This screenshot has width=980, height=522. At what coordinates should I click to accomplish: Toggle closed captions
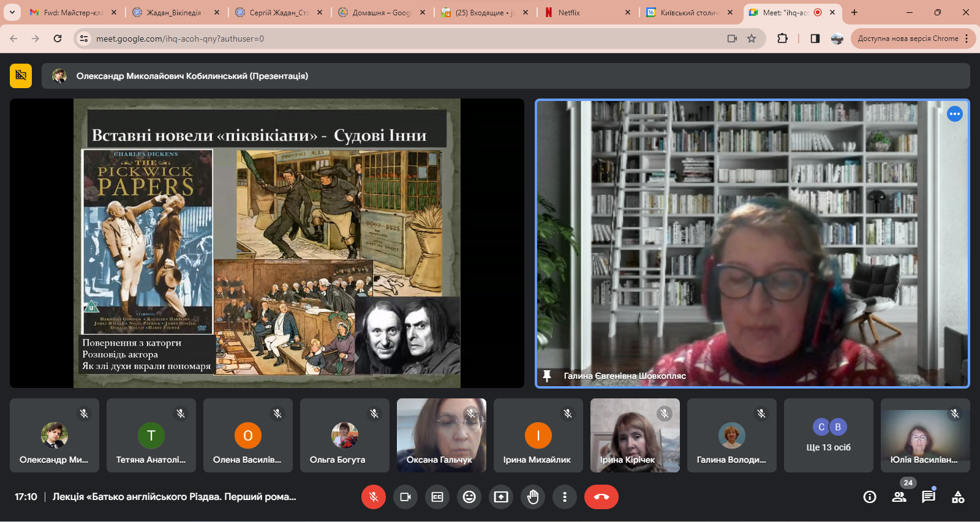[x=437, y=497]
